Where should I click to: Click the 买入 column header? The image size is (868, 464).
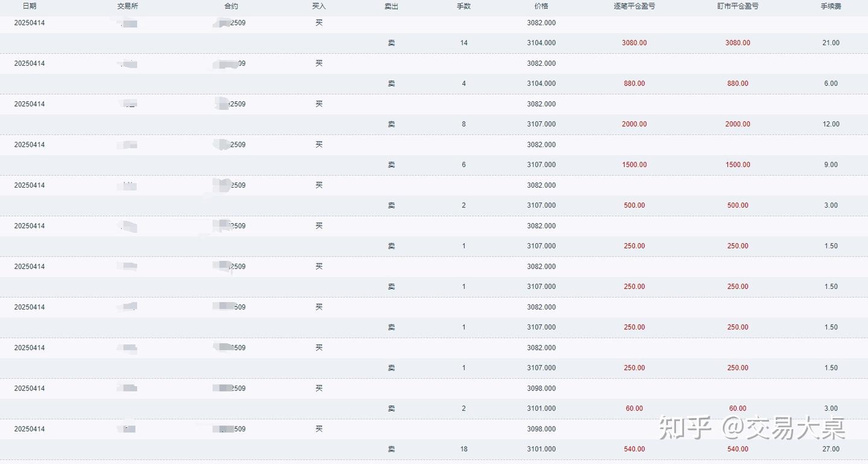tap(319, 6)
